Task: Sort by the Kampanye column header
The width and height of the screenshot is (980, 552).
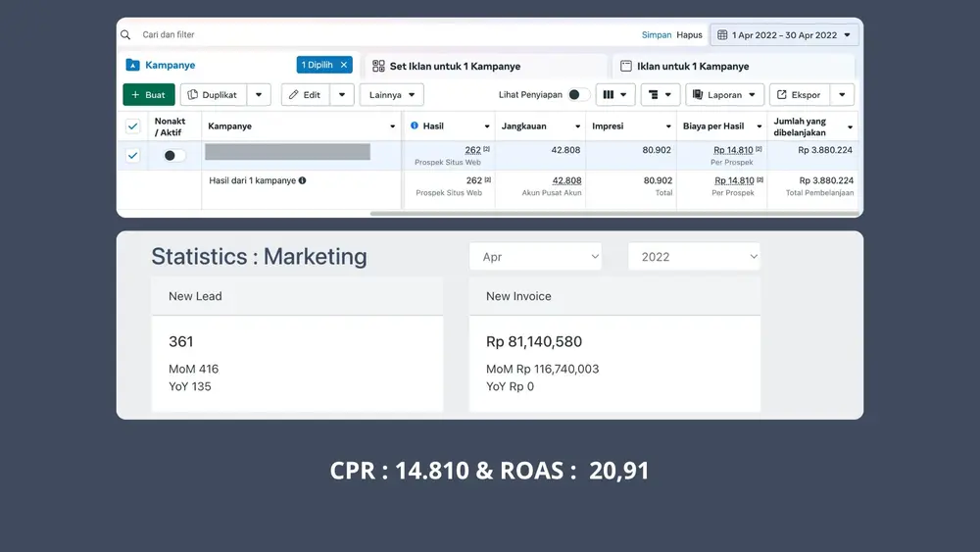Action: point(230,126)
